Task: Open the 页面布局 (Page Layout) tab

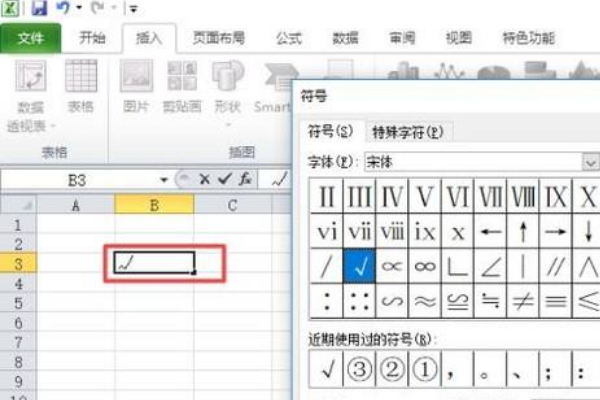Action: (218, 38)
